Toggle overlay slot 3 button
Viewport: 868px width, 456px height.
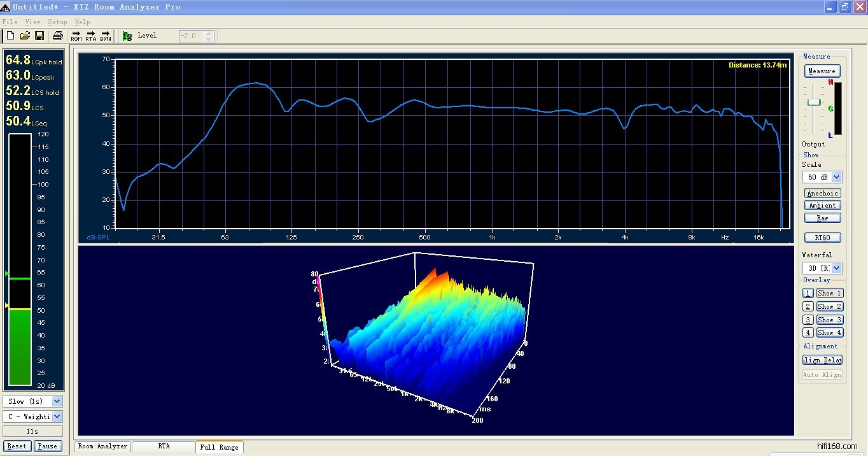coord(808,320)
